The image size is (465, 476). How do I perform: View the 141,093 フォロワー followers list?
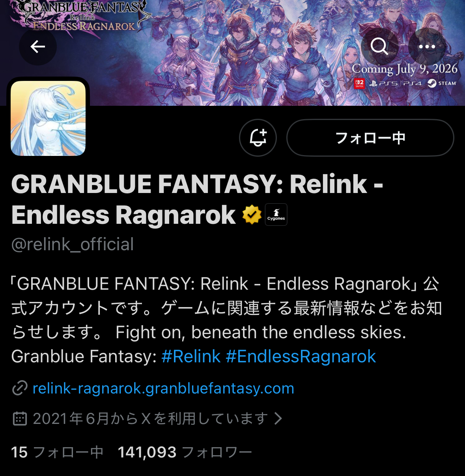point(185,452)
